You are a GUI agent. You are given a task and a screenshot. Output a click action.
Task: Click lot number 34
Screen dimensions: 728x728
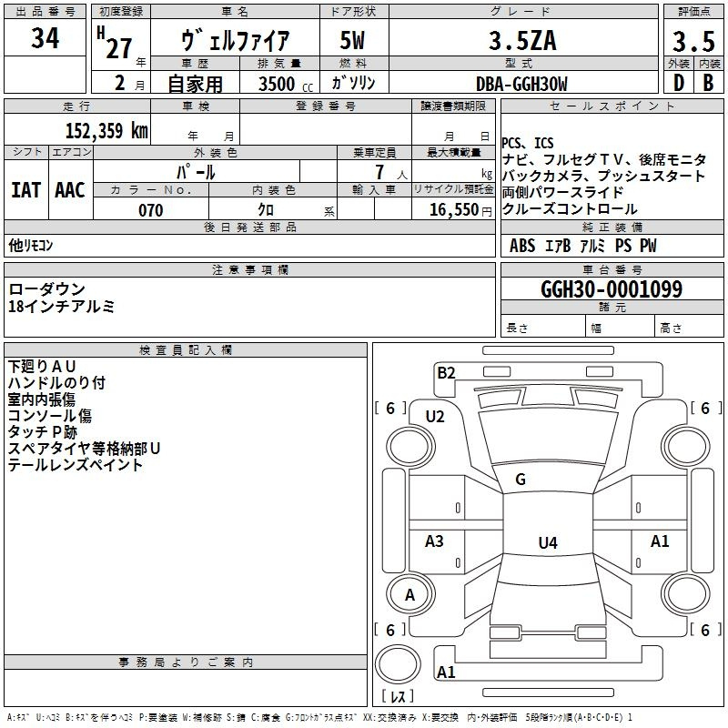click(45, 37)
